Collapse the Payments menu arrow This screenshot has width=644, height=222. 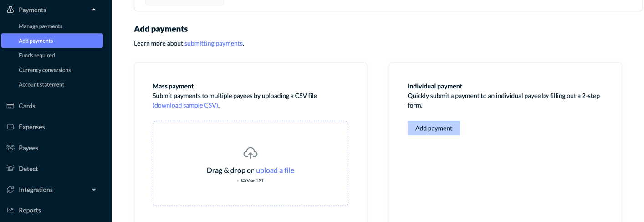[94, 10]
